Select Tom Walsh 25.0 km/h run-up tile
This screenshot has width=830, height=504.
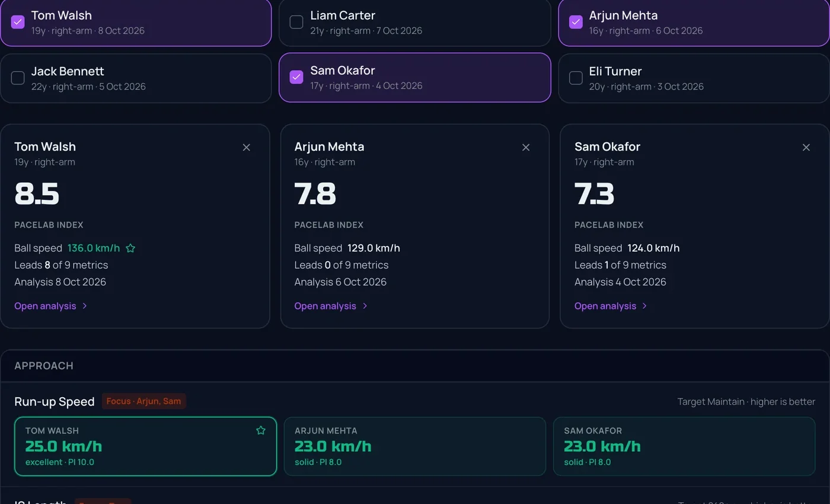tap(145, 446)
